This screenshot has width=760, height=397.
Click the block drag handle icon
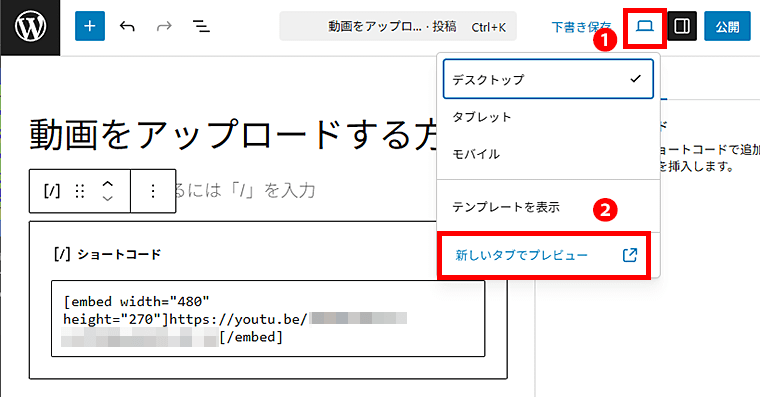[80, 191]
